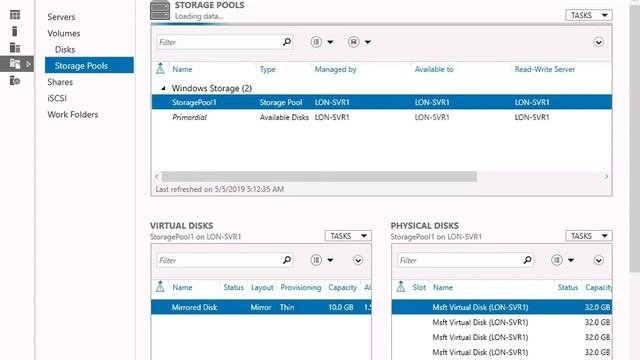The height and width of the screenshot is (360, 640).
Task: Sort Storage Pools by Type column
Action: pos(267,69)
